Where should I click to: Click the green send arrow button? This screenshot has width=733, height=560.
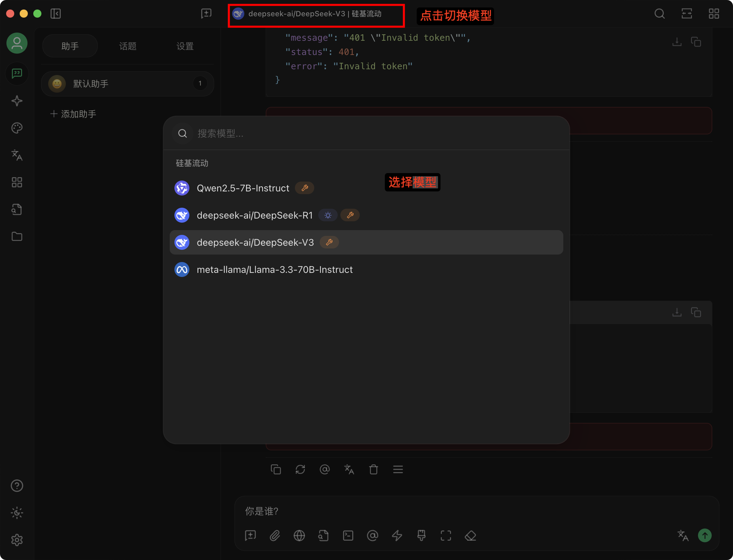coord(704,536)
